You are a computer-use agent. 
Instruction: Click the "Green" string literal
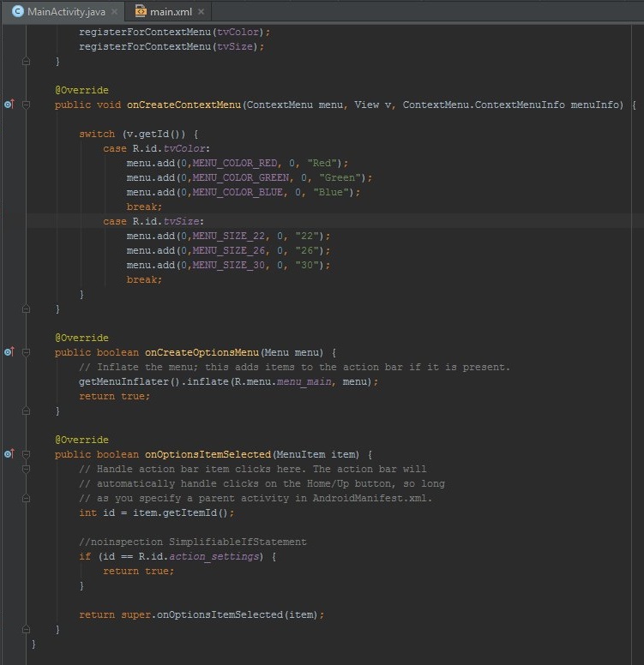point(340,177)
